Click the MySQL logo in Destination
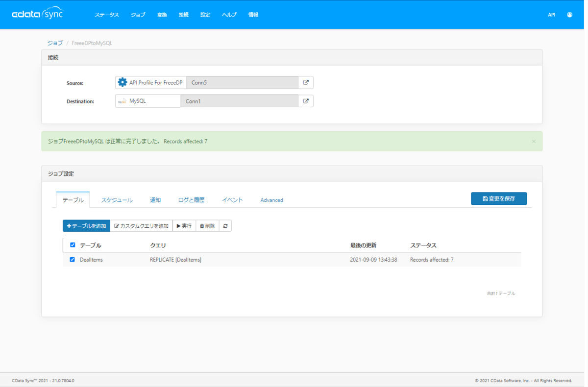This screenshot has height=387, width=588. [122, 101]
